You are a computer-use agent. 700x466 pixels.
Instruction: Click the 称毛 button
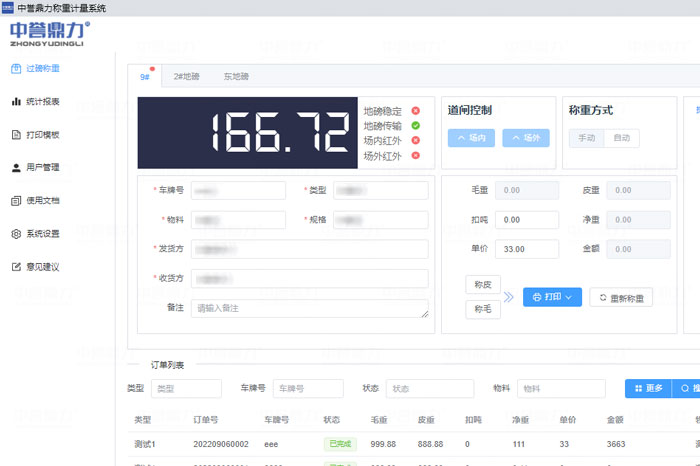click(483, 310)
